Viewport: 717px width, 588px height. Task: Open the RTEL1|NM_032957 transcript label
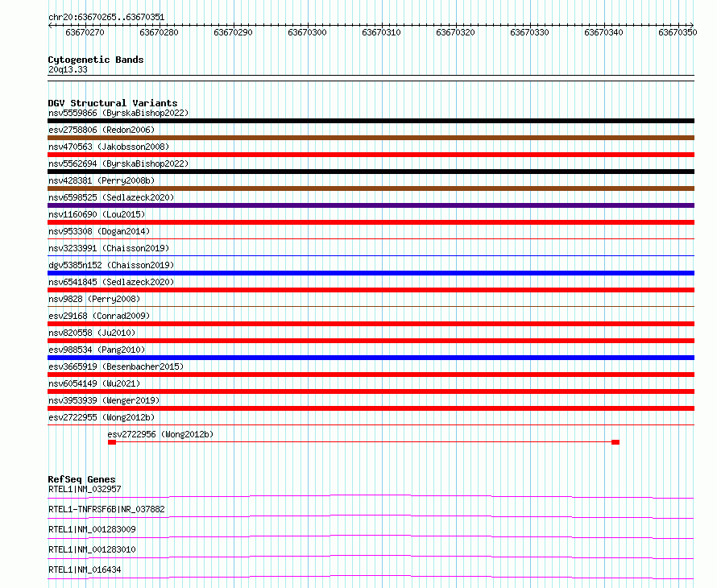pos(85,489)
